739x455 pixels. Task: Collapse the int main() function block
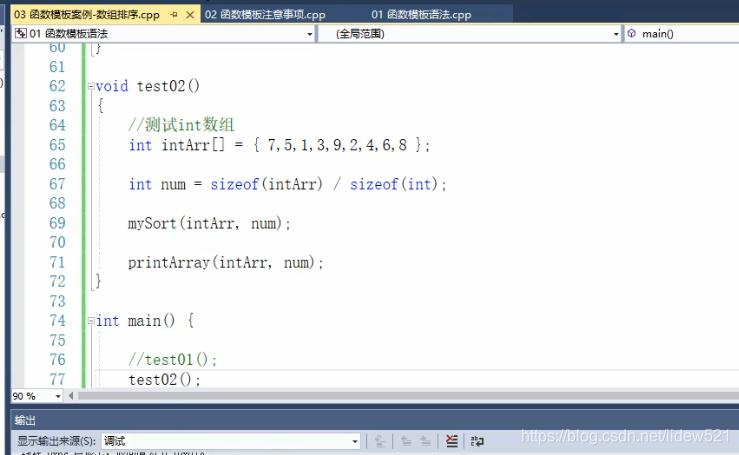click(91, 321)
